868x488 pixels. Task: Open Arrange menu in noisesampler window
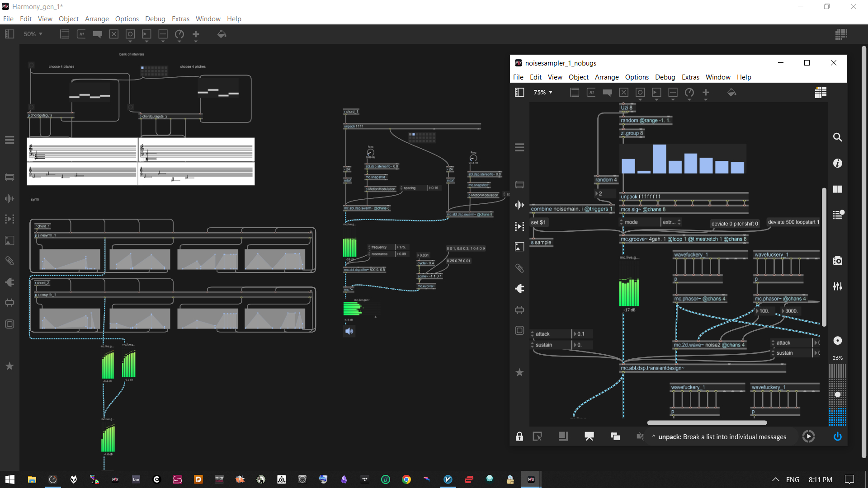coord(606,77)
